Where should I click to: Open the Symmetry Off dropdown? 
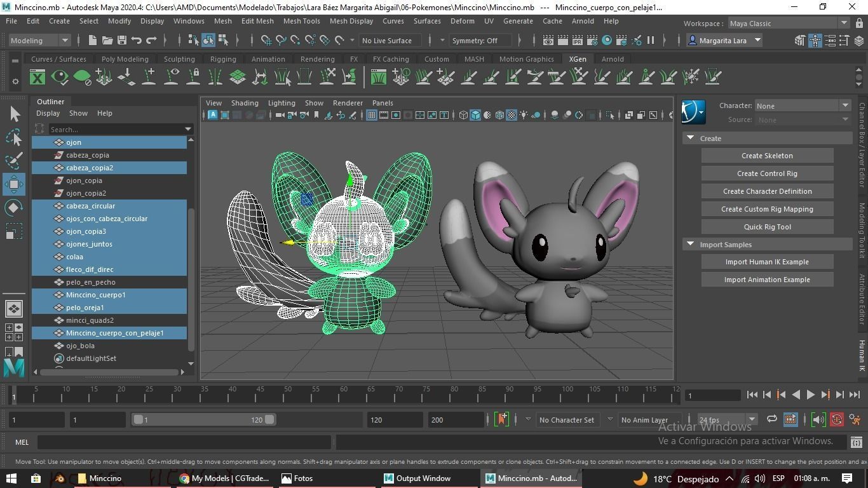(x=480, y=40)
